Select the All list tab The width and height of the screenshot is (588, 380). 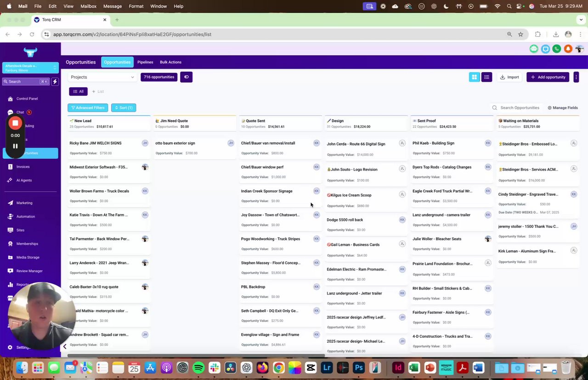78,91
